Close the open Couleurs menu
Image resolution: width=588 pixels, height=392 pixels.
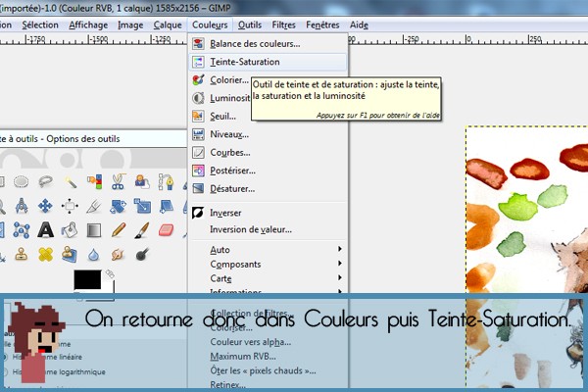click(210, 25)
